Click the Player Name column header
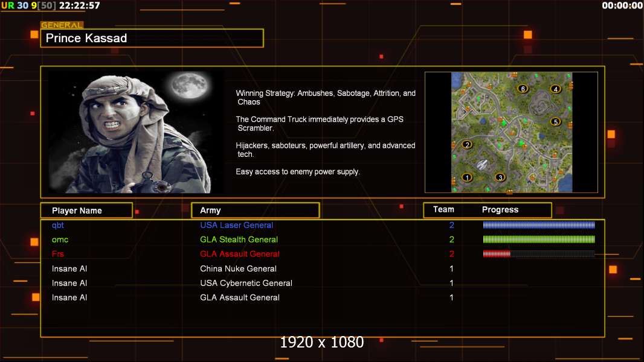 pos(86,211)
